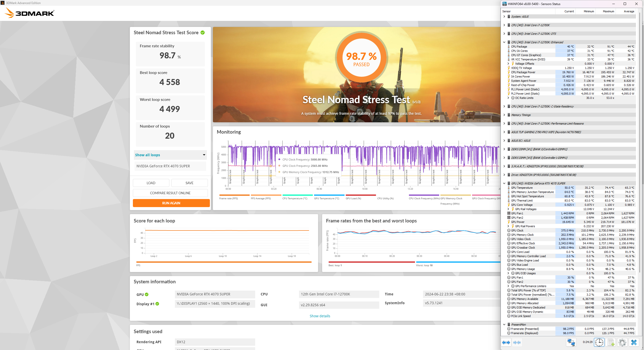Collapse the CPU [#0] i7-12700K: Enhanced group
This screenshot has width=644, height=350.
pyautogui.click(x=504, y=42)
